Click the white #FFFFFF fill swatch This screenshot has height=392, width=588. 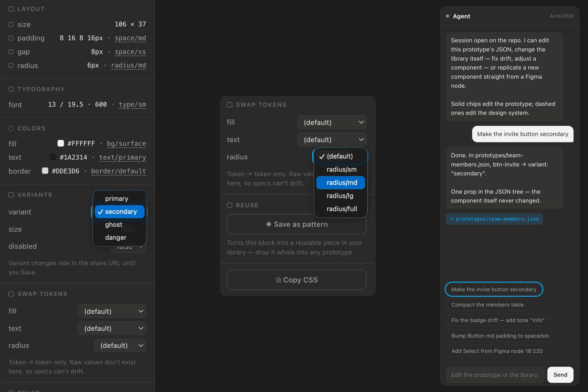coord(61,143)
